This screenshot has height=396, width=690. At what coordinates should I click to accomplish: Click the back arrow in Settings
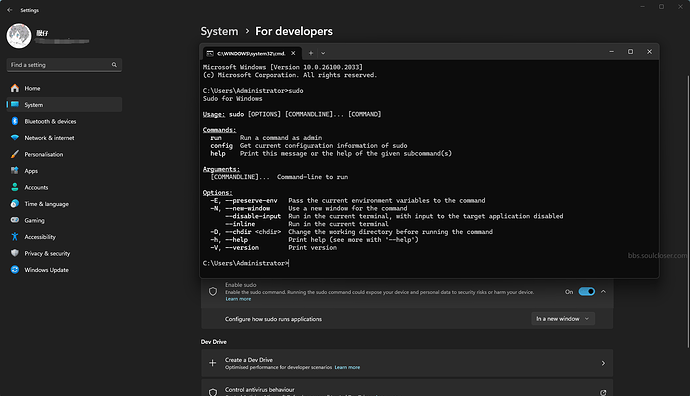tap(10, 10)
